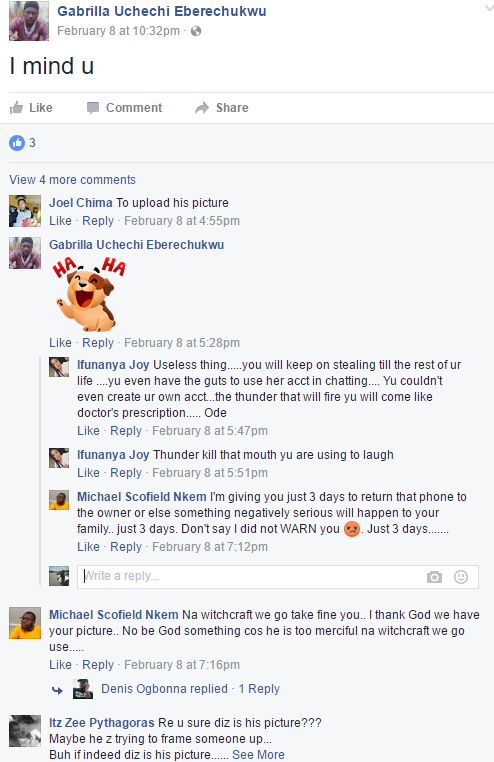Open Itz Zee Pythagoras profile thumbnail
Screen dimensions: 494x762
point(25,731)
